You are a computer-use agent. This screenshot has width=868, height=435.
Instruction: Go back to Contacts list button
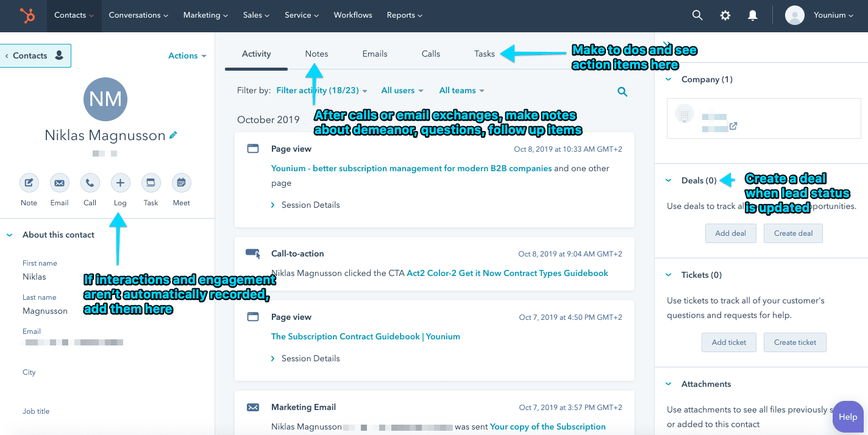tap(35, 55)
